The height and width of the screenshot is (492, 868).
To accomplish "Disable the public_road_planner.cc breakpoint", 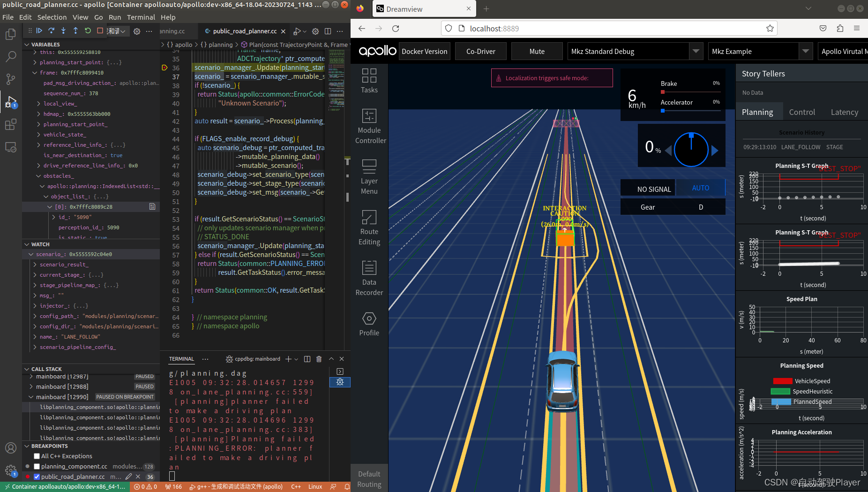I will tap(36, 476).
